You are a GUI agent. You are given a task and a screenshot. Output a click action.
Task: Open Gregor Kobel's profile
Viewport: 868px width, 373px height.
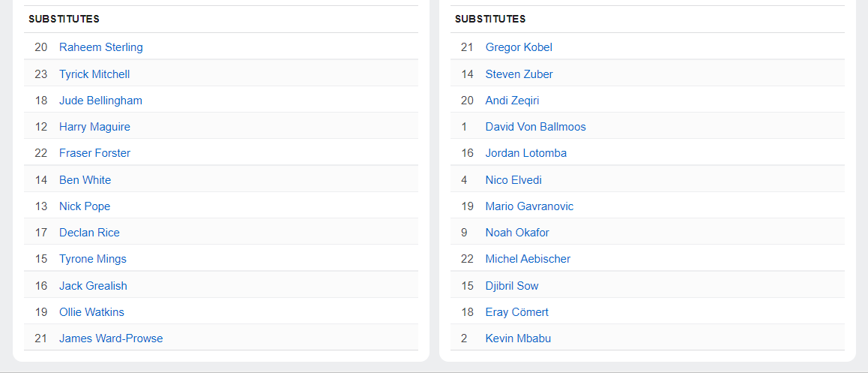[519, 47]
